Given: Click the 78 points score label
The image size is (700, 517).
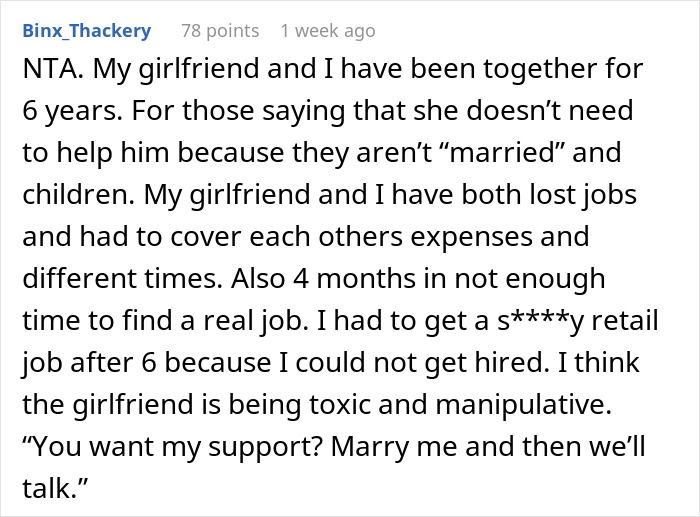Looking at the screenshot, I should 217,30.
